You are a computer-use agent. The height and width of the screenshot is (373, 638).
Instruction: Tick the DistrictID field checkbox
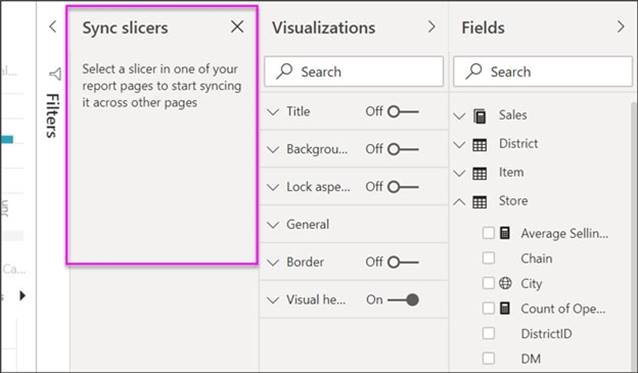click(x=488, y=333)
